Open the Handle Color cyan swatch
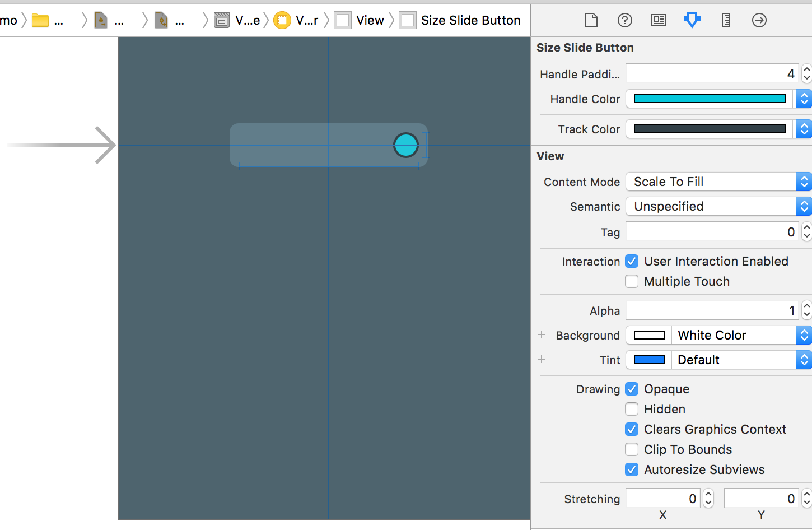812x530 pixels. [710, 99]
